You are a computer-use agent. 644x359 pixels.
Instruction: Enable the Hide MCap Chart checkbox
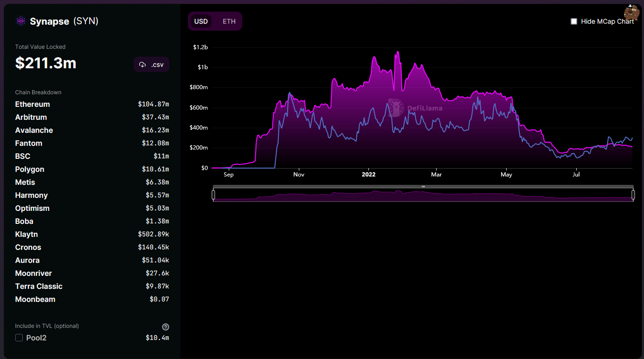(574, 21)
